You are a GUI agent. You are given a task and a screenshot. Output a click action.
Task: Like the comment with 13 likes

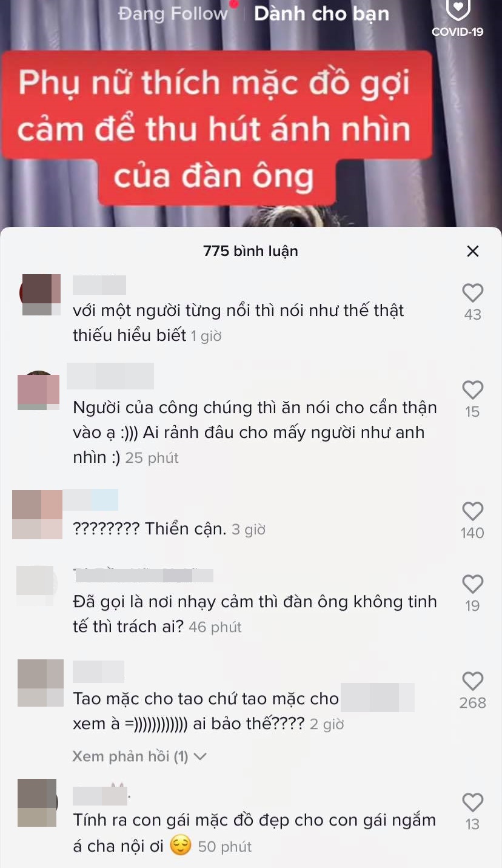point(472,802)
